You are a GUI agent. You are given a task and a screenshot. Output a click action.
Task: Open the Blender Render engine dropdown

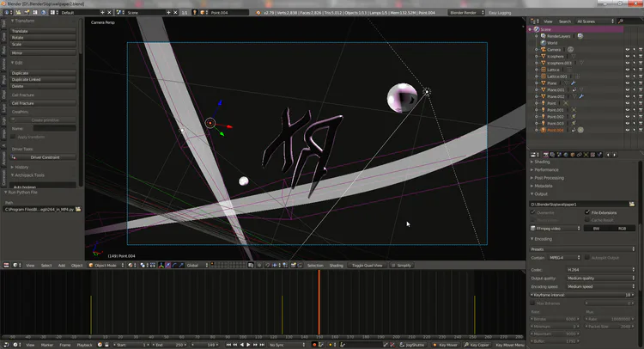466,13
